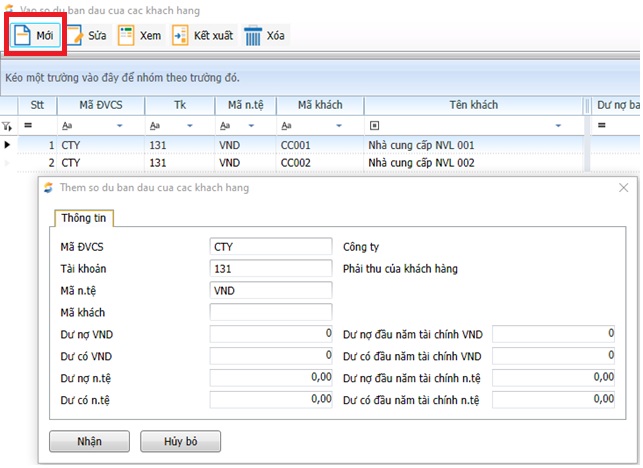Click the Xem (View) icon
The width and height of the screenshot is (643, 468).
(126, 36)
